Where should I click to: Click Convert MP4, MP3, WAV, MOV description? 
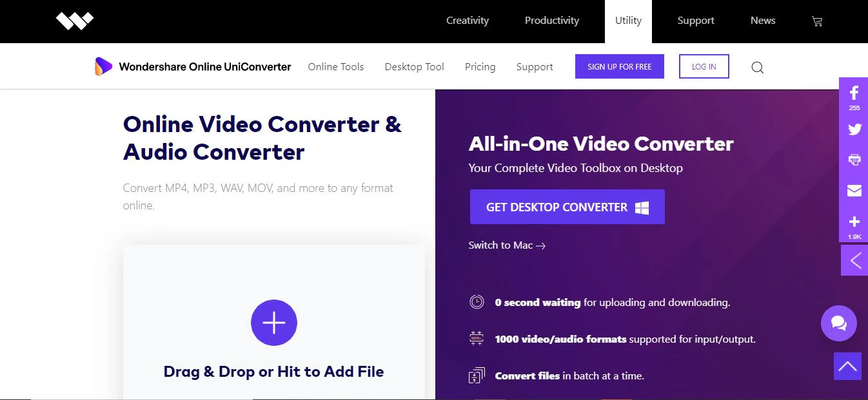coord(258,197)
